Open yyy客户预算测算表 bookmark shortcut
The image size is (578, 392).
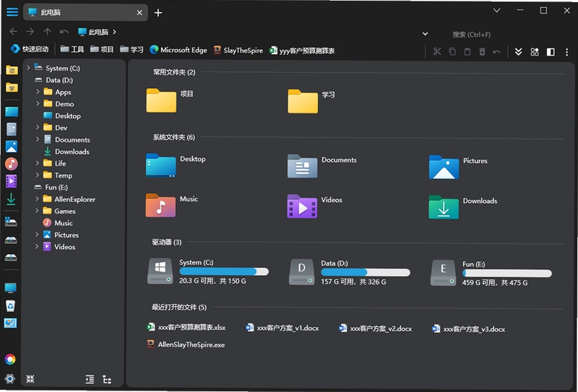[x=302, y=51]
